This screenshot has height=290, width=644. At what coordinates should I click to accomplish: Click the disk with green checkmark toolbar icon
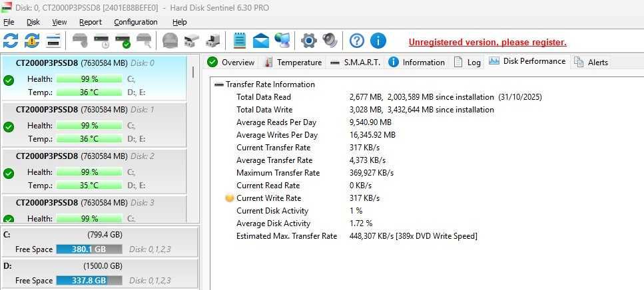click(123, 41)
